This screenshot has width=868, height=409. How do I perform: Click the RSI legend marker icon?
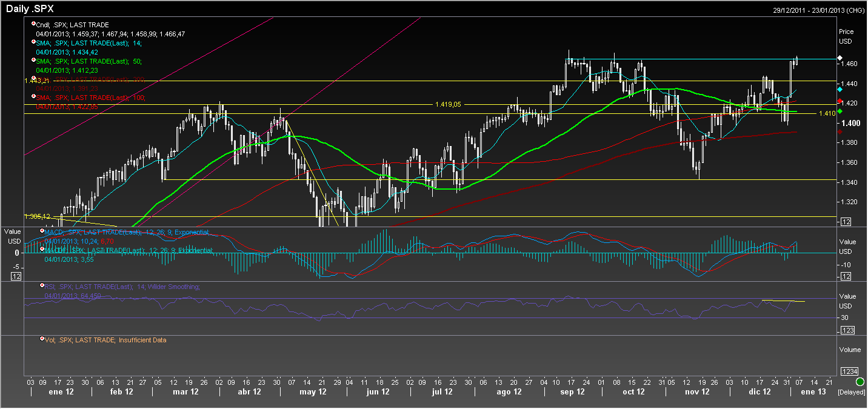pyautogui.click(x=42, y=285)
